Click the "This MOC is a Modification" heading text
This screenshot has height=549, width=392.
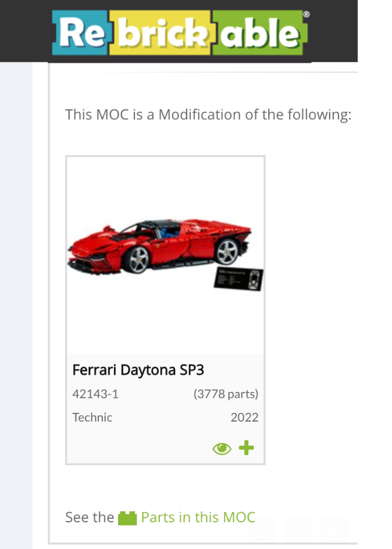(x=208, y=114)
